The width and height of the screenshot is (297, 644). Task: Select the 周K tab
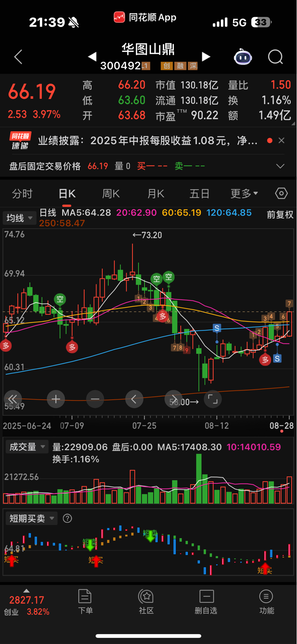click(111, 193)
